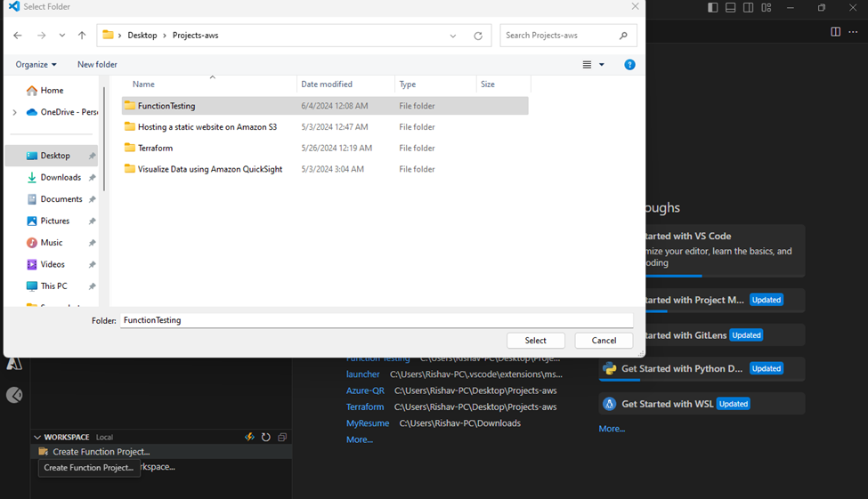Open the GitLens icon in VS Code activity bar
Screen dimensions: 868x499
14,395
